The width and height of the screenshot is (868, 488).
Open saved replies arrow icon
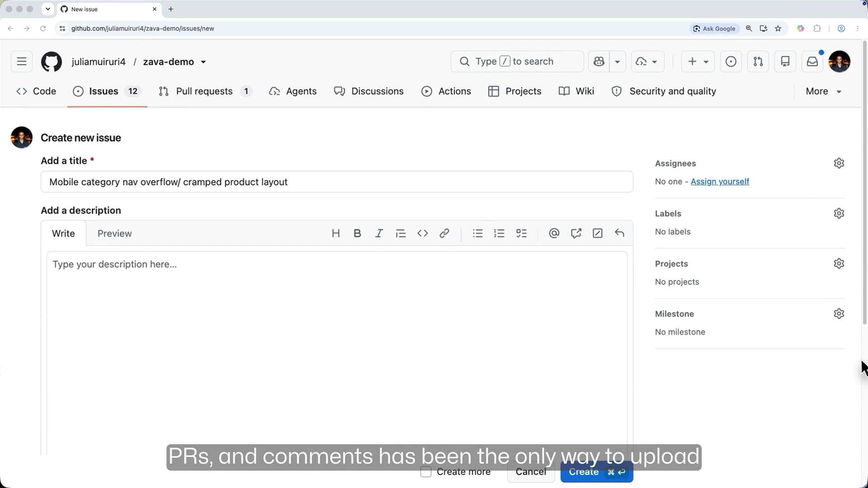[619, 234]
